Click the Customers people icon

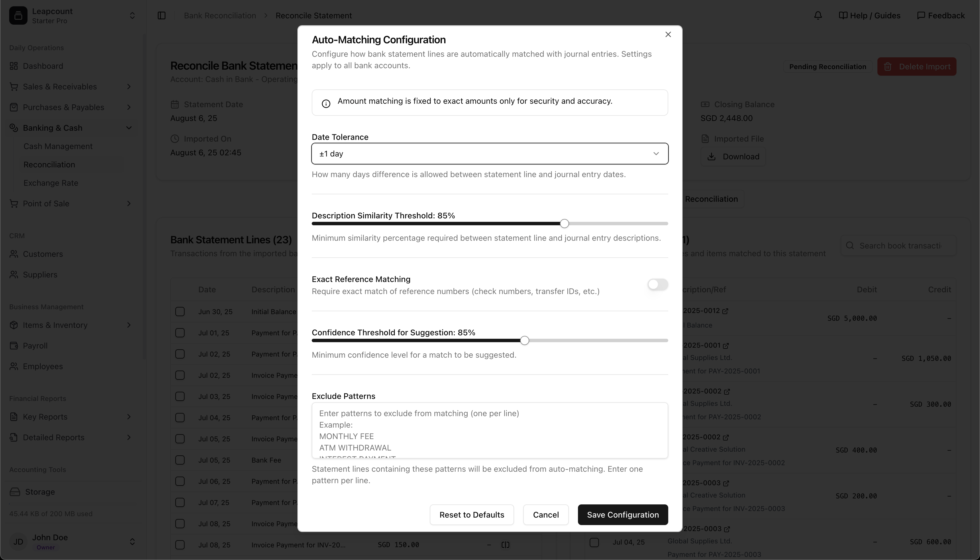tap(14, 254)
